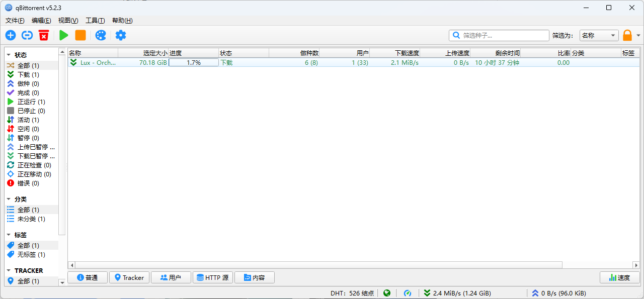The height and width of the screenshot is (299, 644).
Task: Sort by the 做种数 column header
Action: [294, 53]
